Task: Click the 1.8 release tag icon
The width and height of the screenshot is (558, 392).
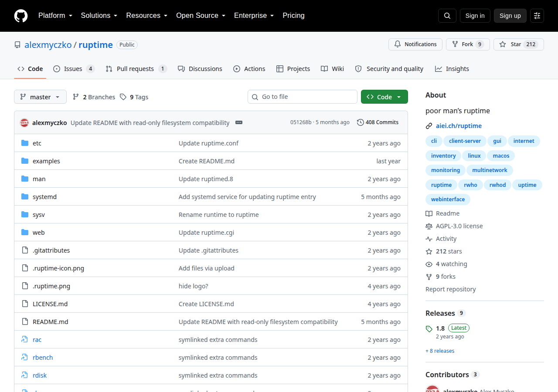Action: point(429,329)
